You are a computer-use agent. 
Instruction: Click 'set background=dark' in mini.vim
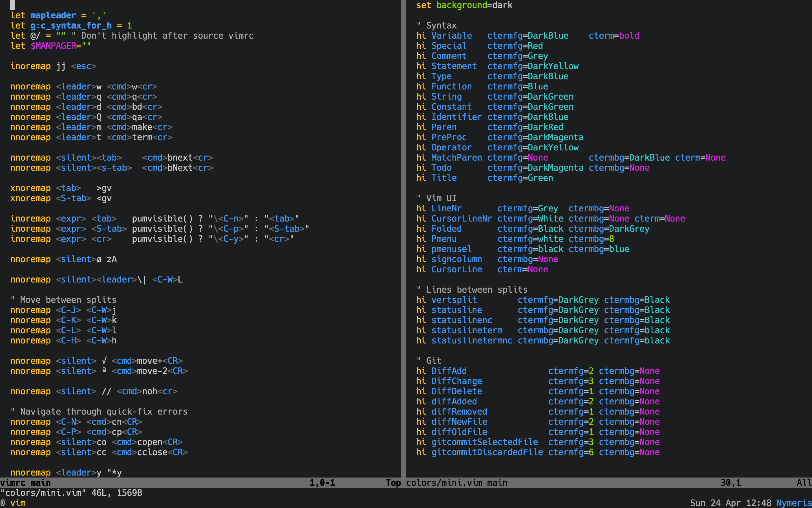(464, 5)
